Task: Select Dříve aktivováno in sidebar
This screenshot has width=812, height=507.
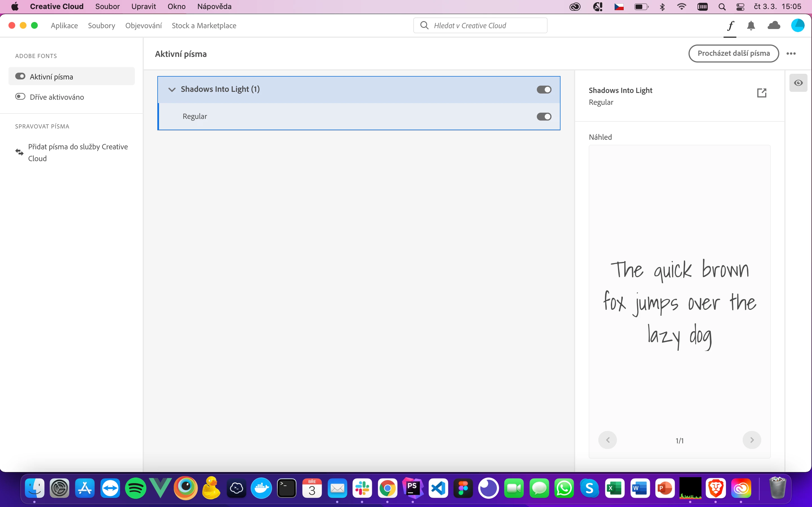Action: [57, 97]
